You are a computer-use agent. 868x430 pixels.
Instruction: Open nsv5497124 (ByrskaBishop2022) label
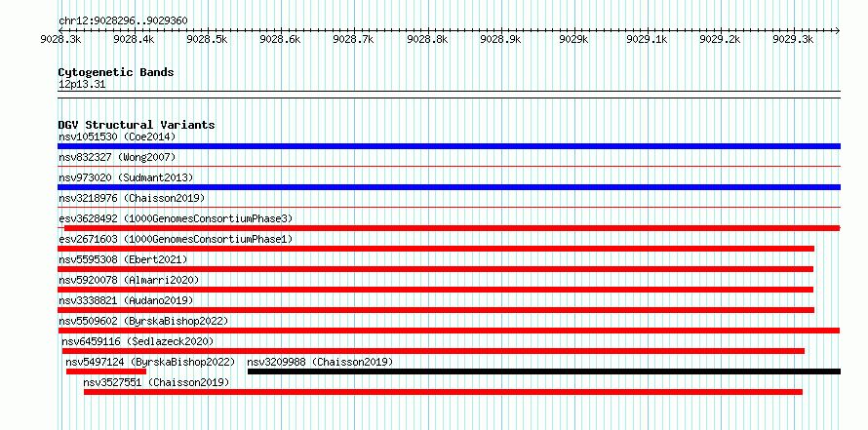click(150, 362)
